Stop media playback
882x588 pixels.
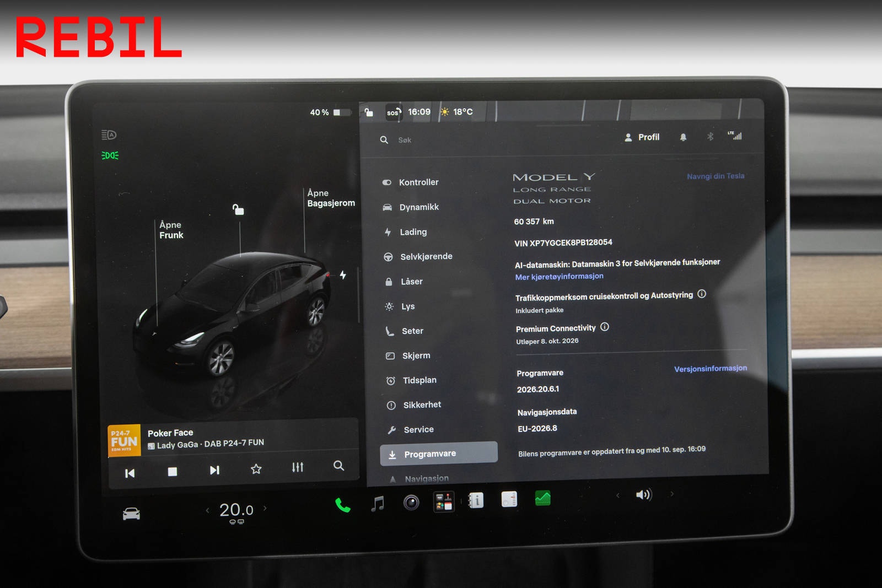[173, 472]
